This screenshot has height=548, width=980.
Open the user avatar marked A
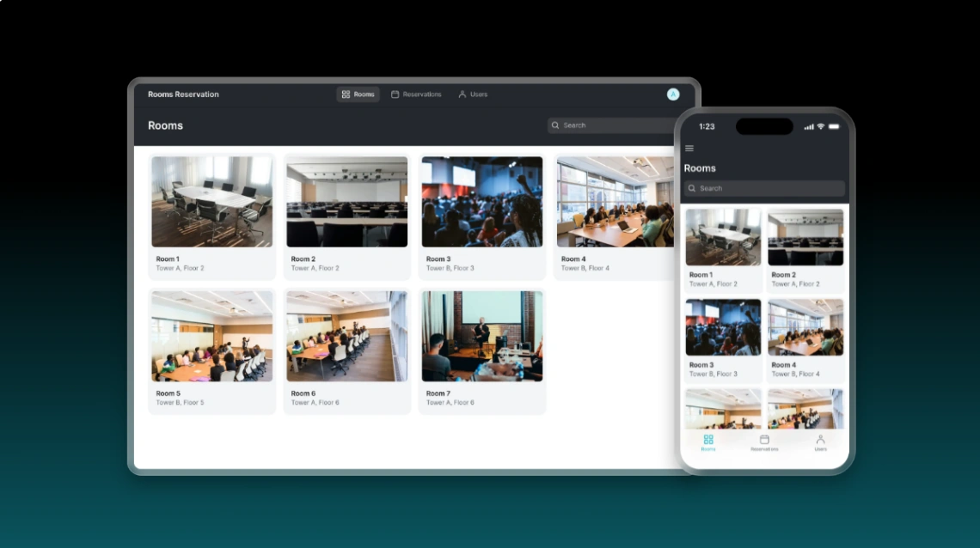pyautogui.click(x=673, y=94)
